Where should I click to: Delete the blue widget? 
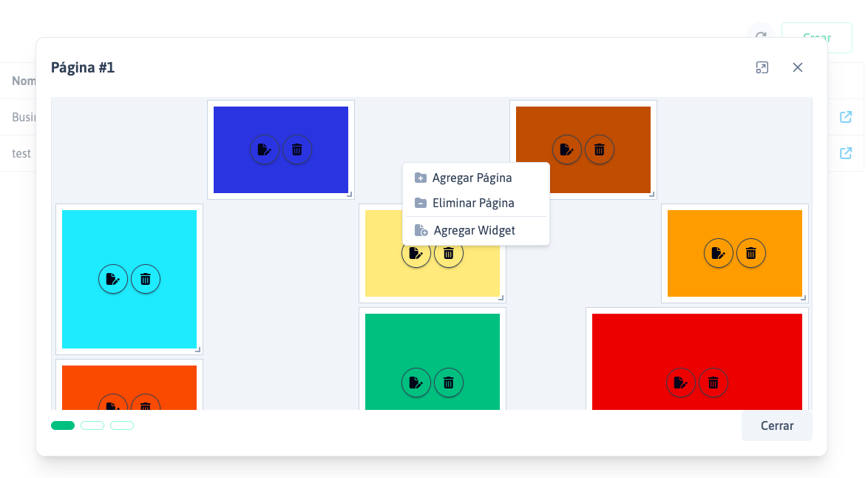297,149
